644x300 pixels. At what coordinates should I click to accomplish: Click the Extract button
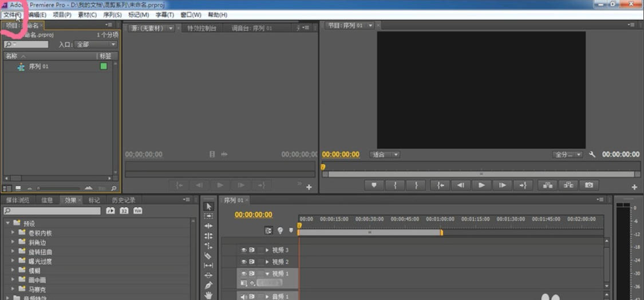568,185
